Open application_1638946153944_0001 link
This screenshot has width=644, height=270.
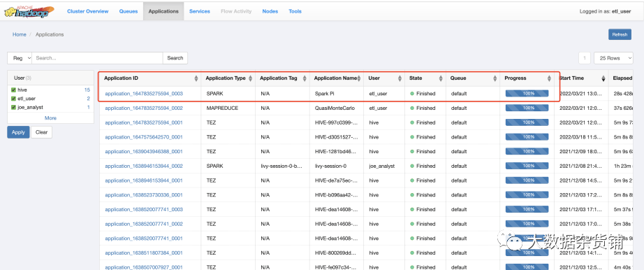(144, 180)
